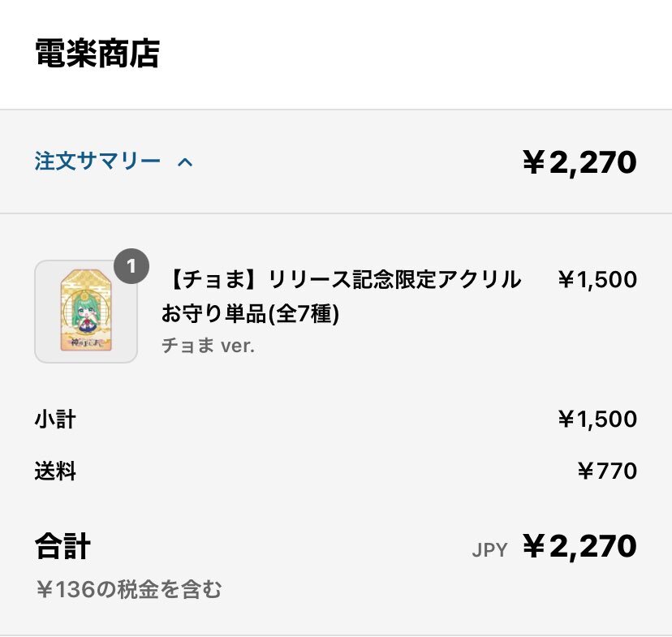The width and height of the screenshot is (672, 637).
Task: Click the 【チョま】 bracket prefix in title
Action: tap(209, 279)
